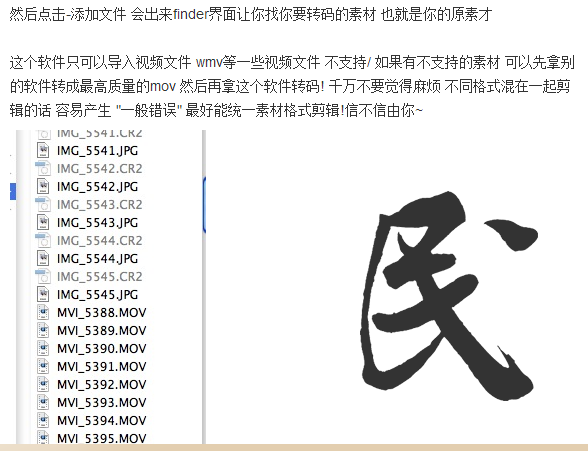Click the MVI_5394.MOV movie icon

tap(43, 420)
